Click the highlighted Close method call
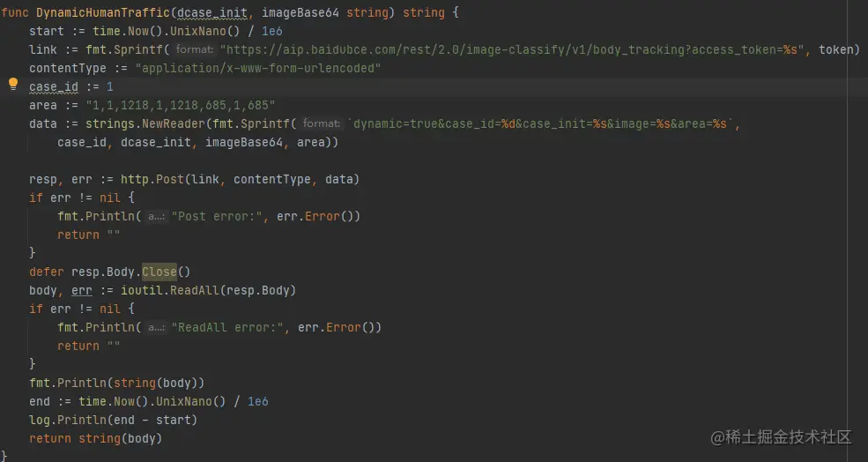This screenshot has height=462, width=868. [x=159, y=272]
